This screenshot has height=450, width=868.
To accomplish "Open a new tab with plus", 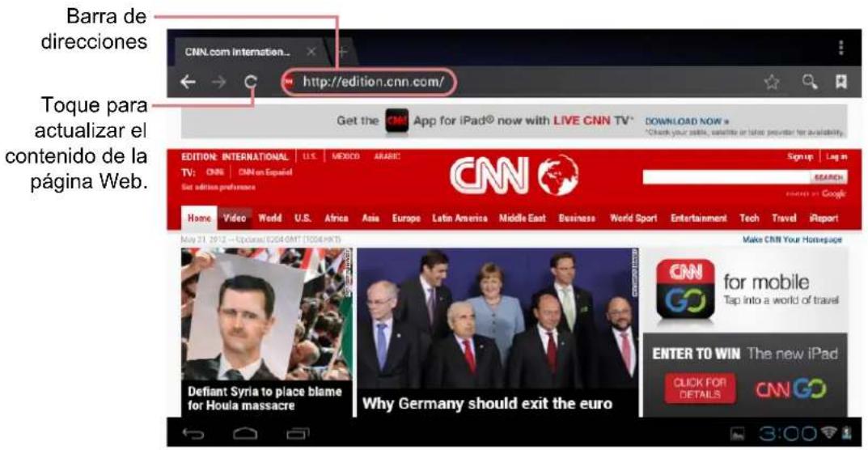I will 343,52.
